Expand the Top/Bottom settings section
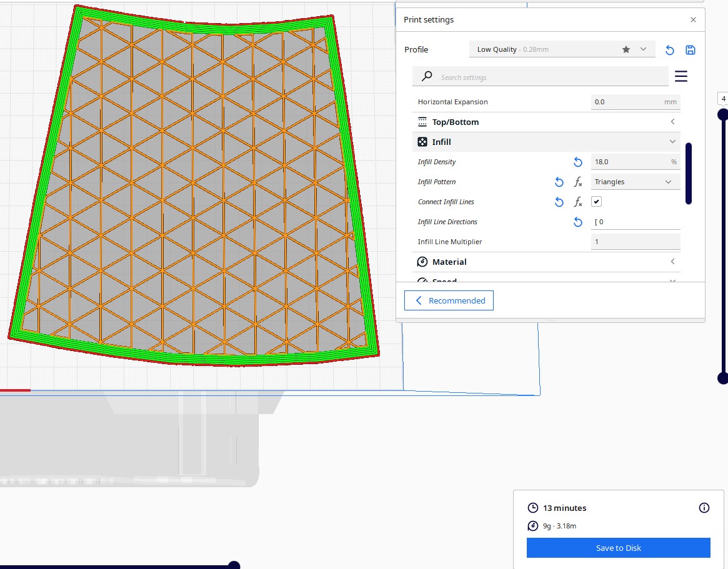 (546, 122)
